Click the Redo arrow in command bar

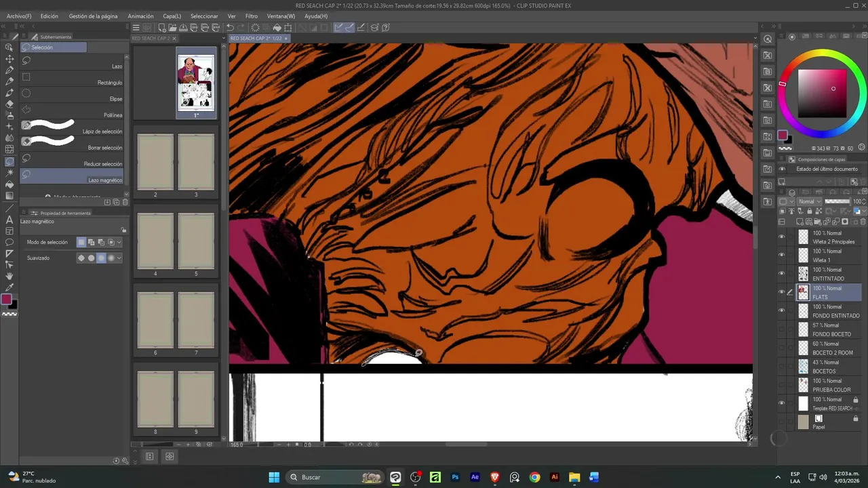(x=240, y=28)
